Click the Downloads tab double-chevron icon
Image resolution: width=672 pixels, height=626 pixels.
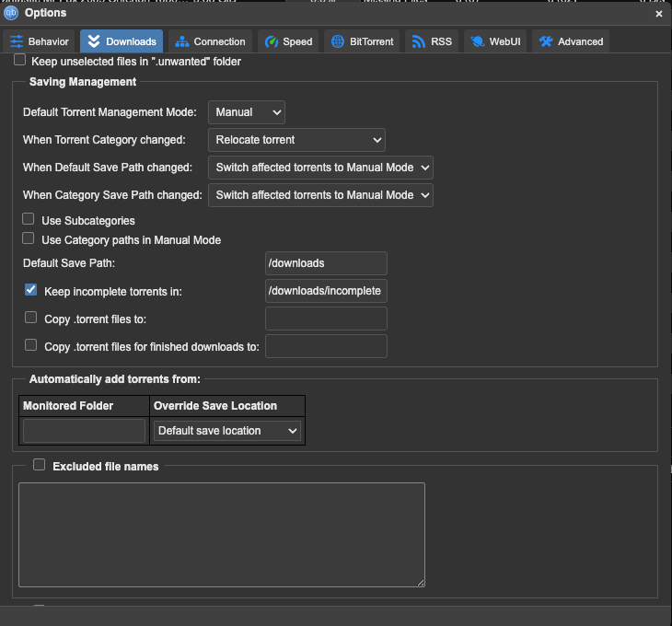[94, 41]
